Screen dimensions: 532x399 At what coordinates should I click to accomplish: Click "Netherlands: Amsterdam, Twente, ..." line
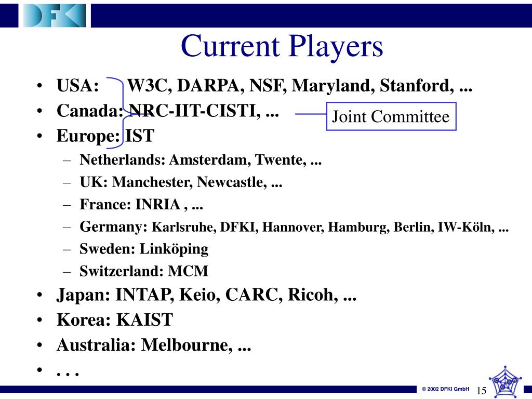(201, 160)
